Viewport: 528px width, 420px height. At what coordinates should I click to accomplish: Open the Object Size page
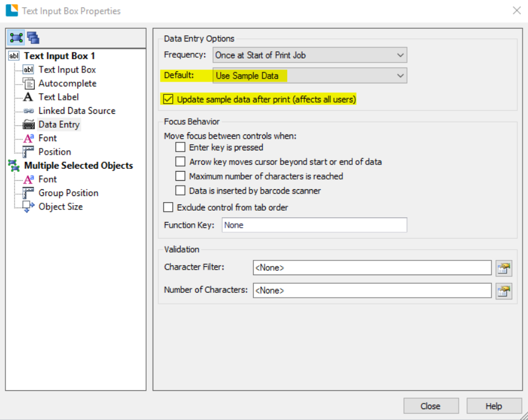[x=61, y=206]
